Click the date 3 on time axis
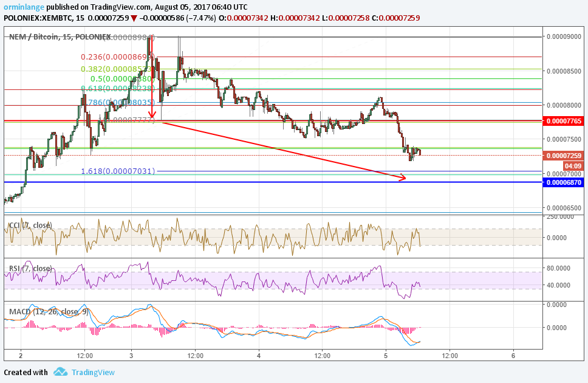The width and height of the screenshot is (588, 383). tap(131, 356)
